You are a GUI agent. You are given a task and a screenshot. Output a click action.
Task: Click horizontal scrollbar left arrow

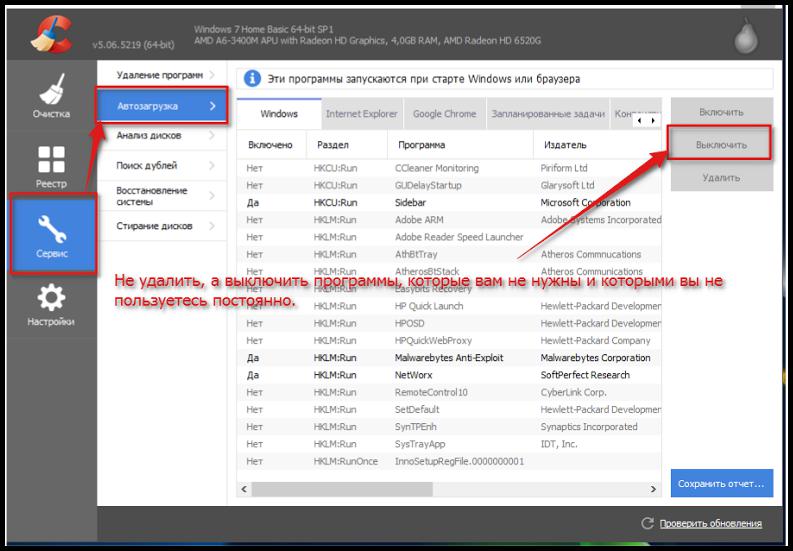[244, 489]
